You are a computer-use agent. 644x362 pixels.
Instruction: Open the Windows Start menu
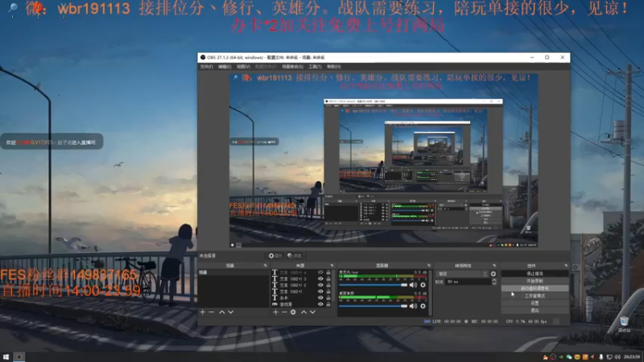click(6, 357)
